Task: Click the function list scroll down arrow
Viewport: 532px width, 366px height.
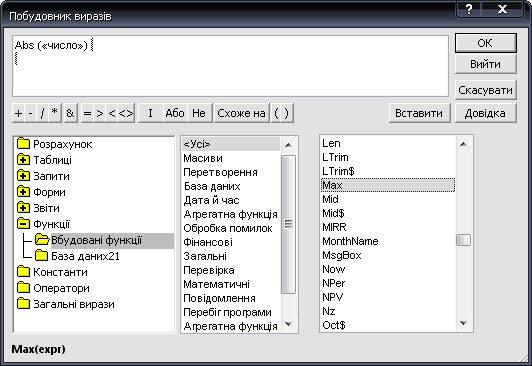Action: [x=463, y=323]
